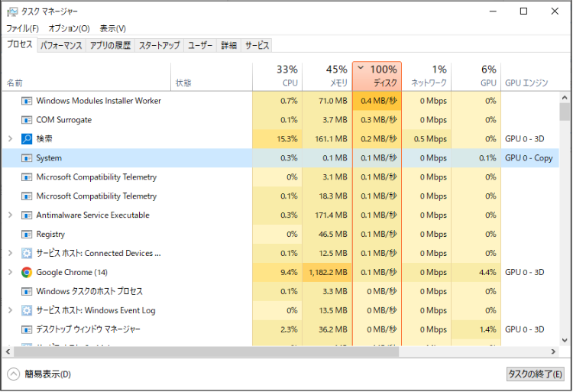Click the COM Surrogate process icon
This screenshot has height=392, width=573.
tap(27, 119)
